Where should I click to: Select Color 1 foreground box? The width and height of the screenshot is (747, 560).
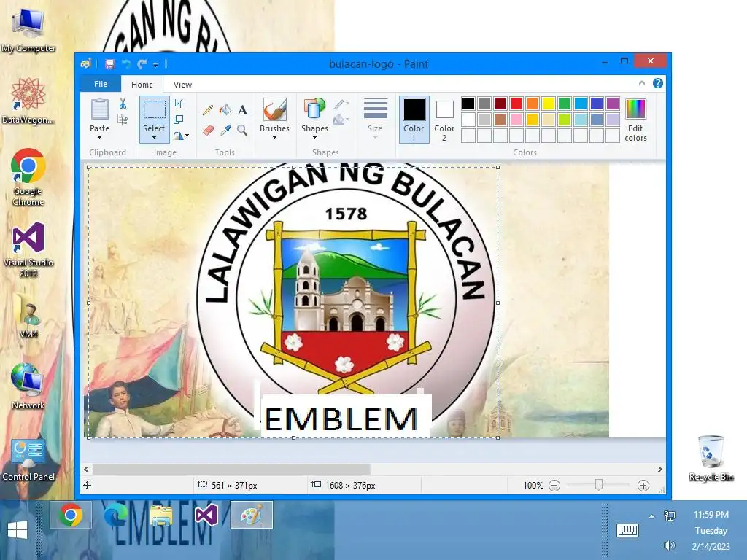[414, 120]
